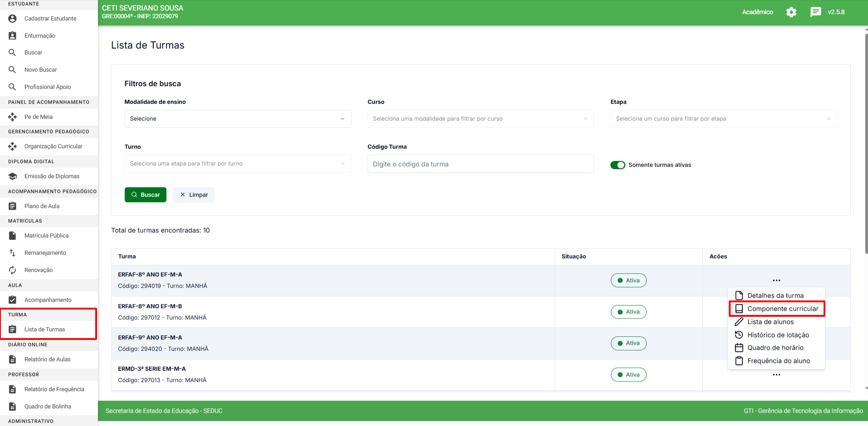The width and height of the screenshot is (868, 426).
Task: Open the settings gear icon in header
Action: [791, 12]
